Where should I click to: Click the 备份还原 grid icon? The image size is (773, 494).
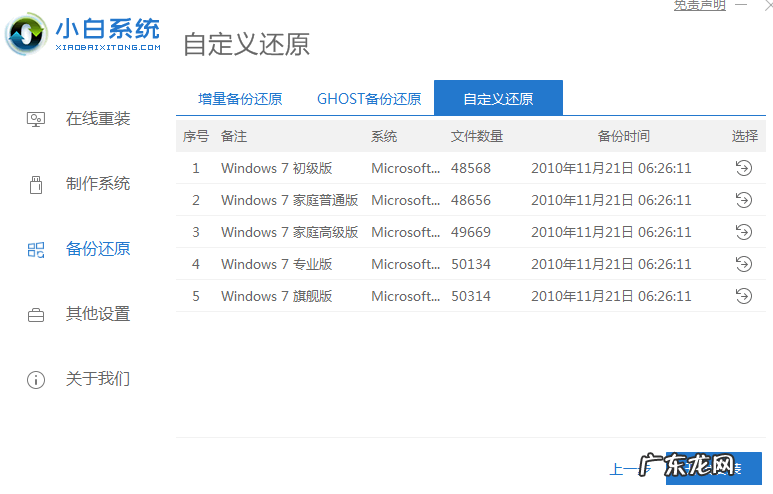tap(36, 249)
